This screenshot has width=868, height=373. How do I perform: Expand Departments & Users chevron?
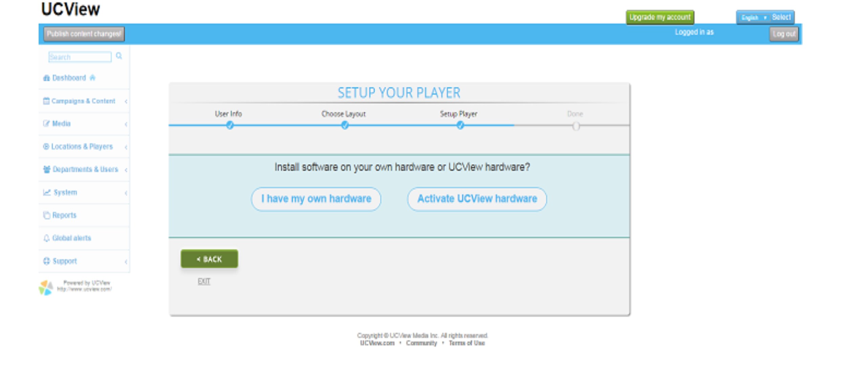coord(126,170)
